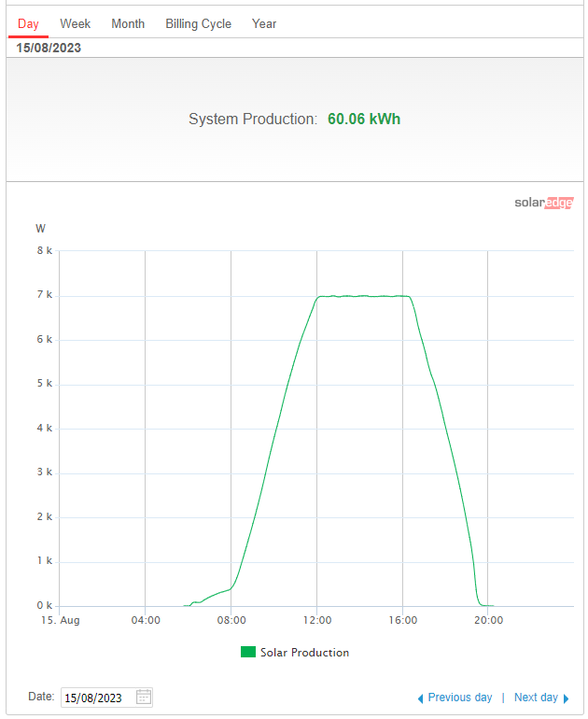Screen dimensions: 588x719
Task: Go to Previous day
Action: (x=460, y=698)
